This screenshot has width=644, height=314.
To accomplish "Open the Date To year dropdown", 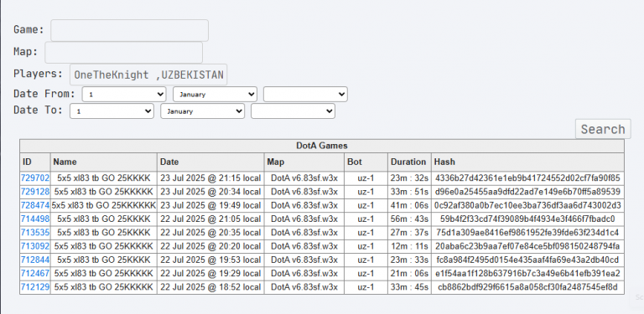I will coord(293,111).
